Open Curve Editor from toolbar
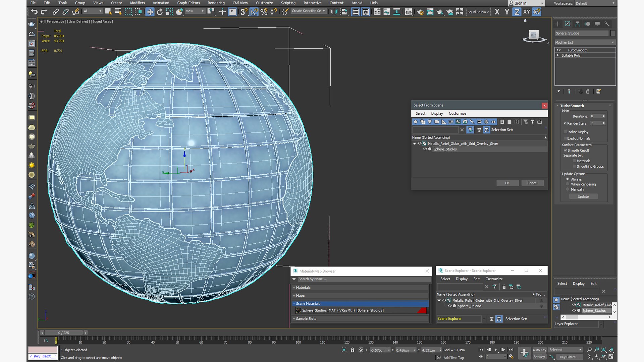This screenshot has width=644, height=362. [387, 12]
